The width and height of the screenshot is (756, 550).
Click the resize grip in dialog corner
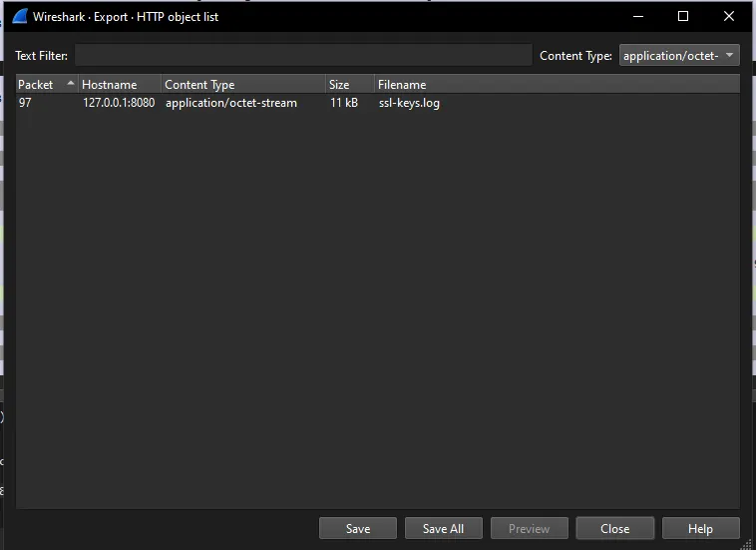point(747,545)
